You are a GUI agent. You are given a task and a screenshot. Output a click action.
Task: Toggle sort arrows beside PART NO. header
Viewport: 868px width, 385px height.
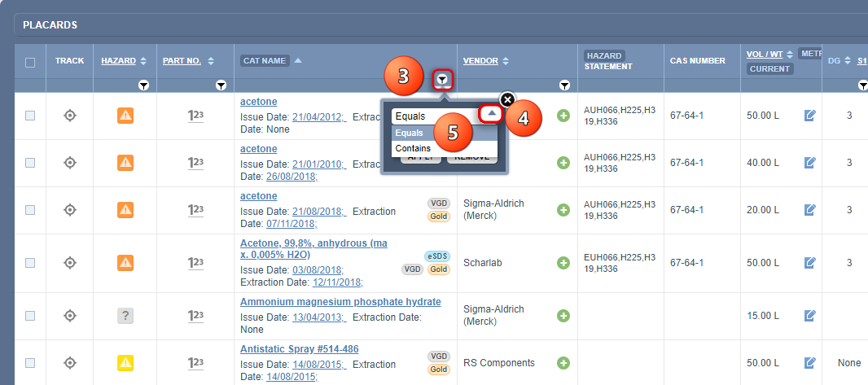tap(210, 61)
